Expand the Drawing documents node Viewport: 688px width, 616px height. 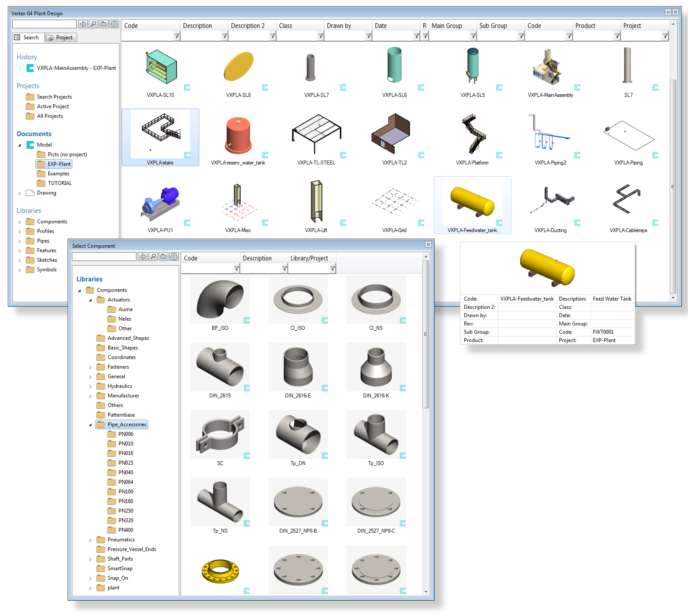pyautogui.click(x=20, y=193)
